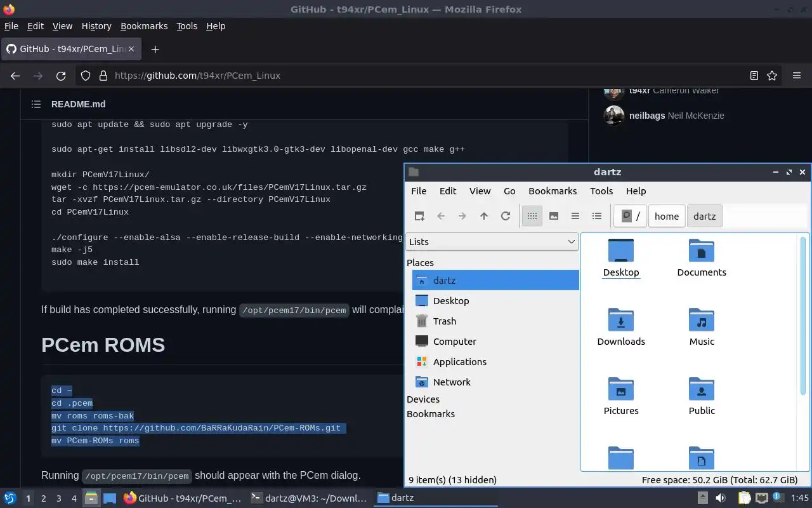Open Firefox hamburger application menu
The width and height of the screenshot is (812, 508).
tap(797, 76)
